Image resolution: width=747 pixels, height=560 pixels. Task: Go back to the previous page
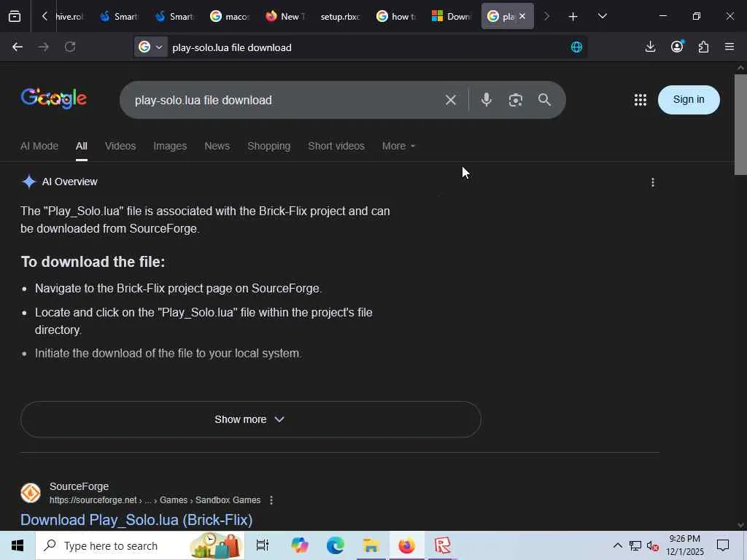coord(18,47)
